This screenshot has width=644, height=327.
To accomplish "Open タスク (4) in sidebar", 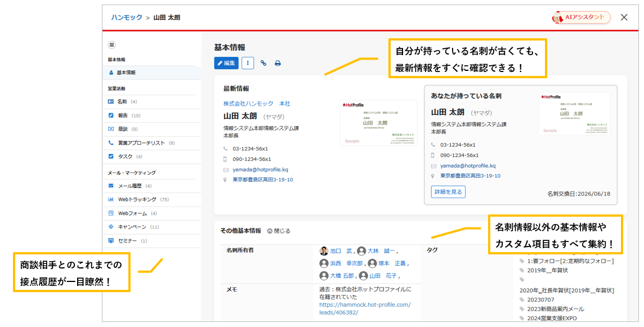I will point(152,156).
